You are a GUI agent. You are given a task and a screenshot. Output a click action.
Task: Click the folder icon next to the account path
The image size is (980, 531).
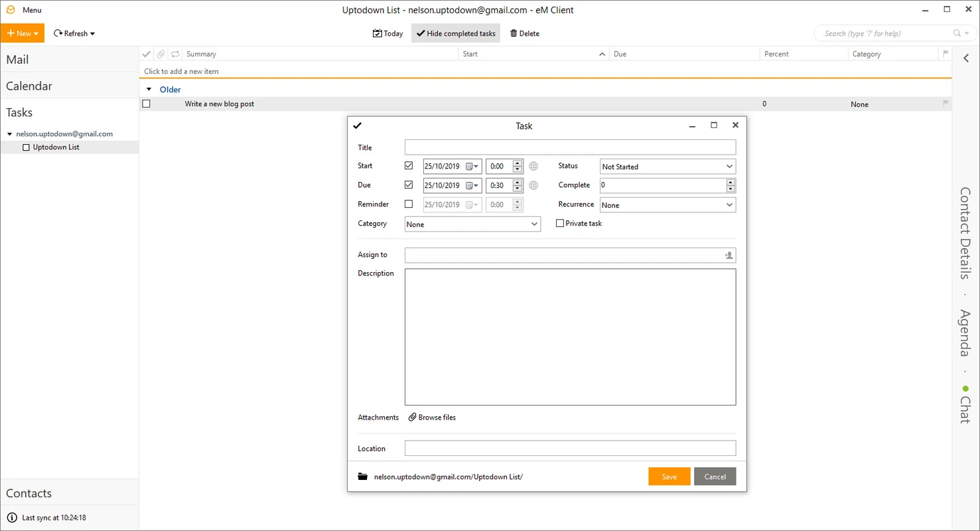pos(362,476)
